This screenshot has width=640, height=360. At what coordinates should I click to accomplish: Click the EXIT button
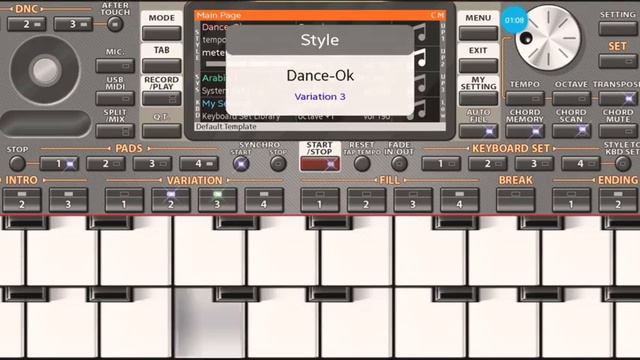tap(478, 65)
